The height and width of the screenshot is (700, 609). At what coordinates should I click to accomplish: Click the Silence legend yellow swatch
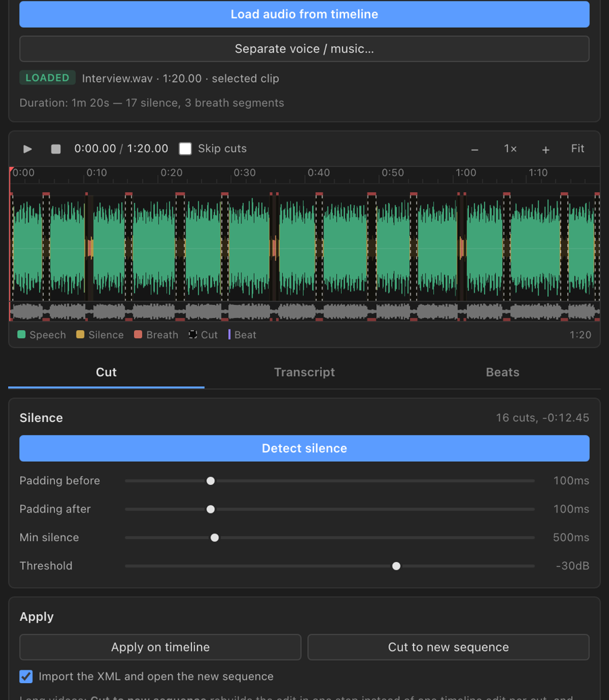[x=81, y=334]
